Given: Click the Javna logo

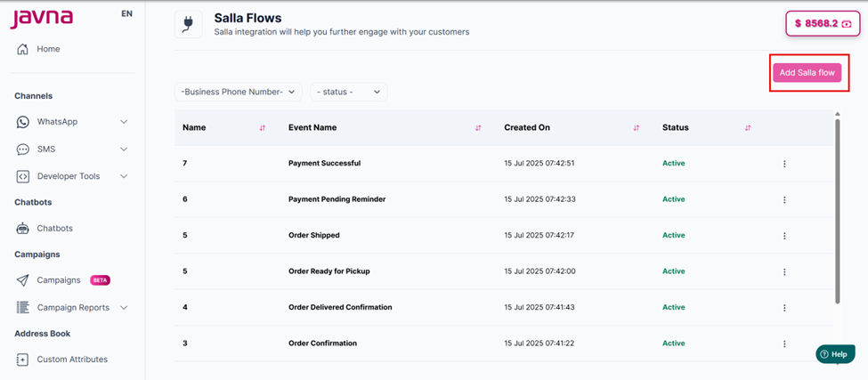Looking at the screenshot, I should click(x=42, y=19).
